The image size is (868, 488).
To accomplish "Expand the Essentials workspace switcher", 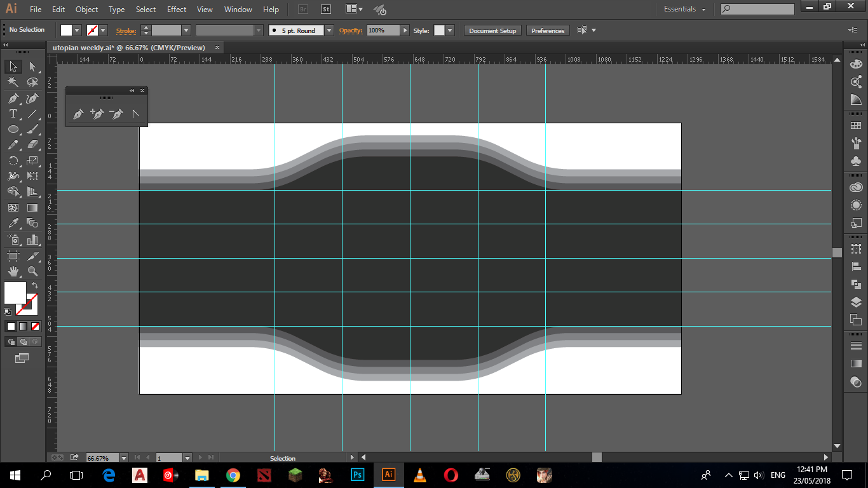I will pos(703,10).
